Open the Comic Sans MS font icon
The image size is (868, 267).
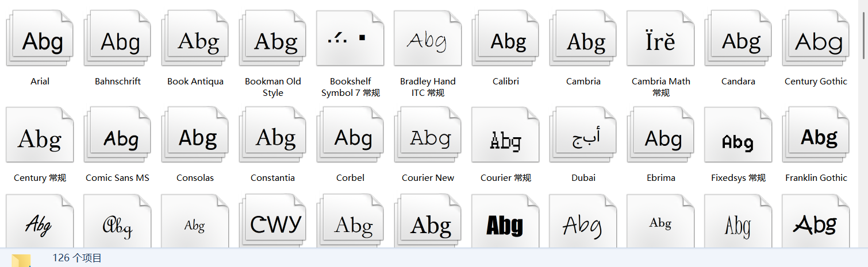[117, 135]
